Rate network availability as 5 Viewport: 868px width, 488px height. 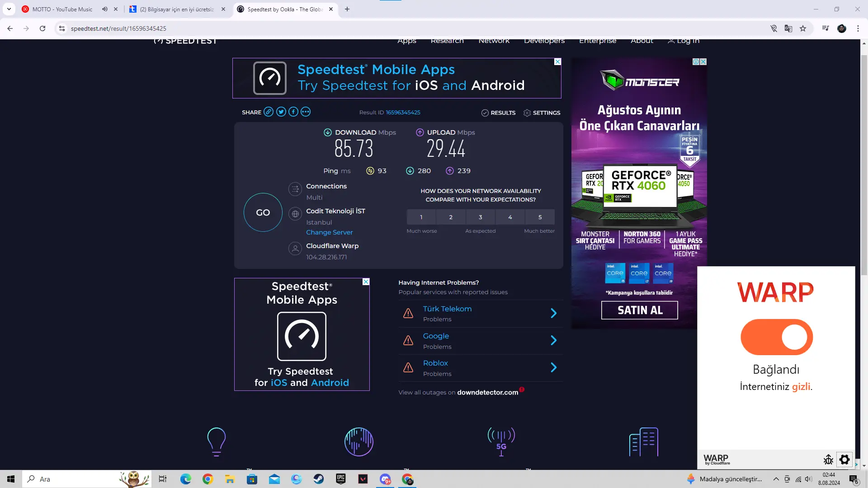pos(540,217)
